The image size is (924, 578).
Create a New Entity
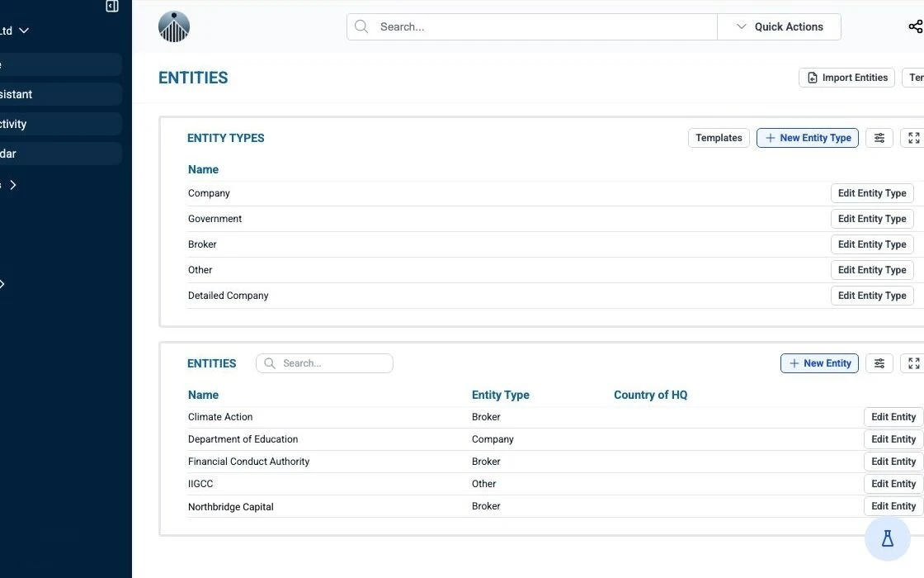click(820, 363)
